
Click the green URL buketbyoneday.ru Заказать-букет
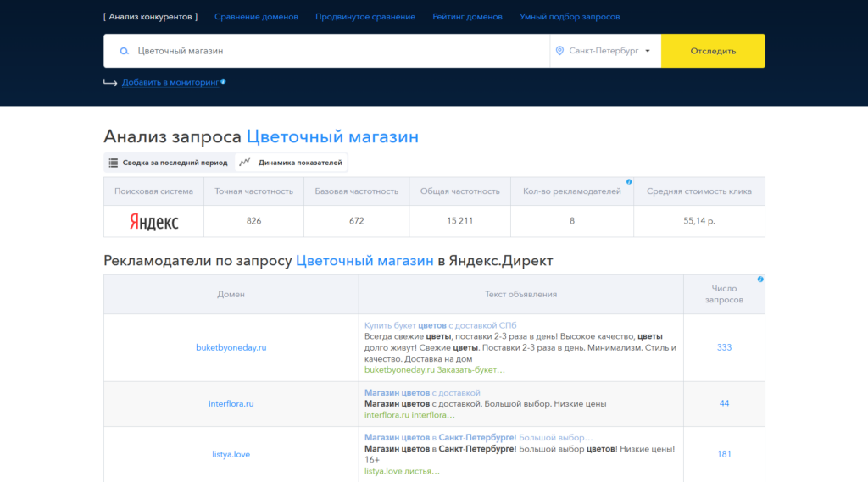coord(435,369)
